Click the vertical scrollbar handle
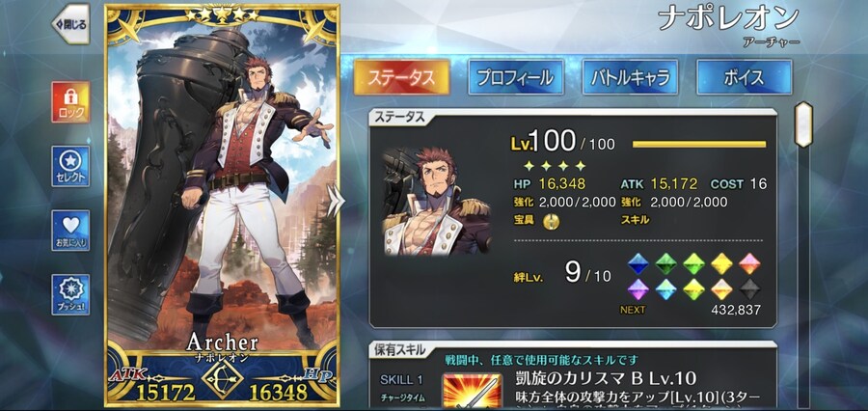Viewport: 868px width, 411px height. pyautogui.click(x=803, y=124)
